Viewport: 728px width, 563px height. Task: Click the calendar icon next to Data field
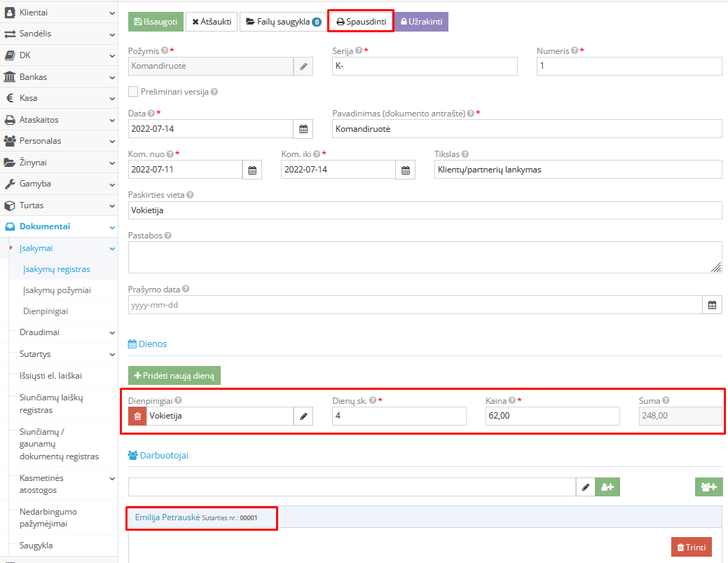point(303,129)
